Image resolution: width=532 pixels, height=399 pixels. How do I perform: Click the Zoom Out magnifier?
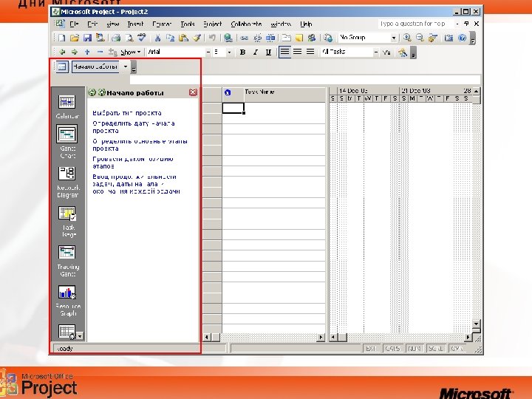coord(420,38)
